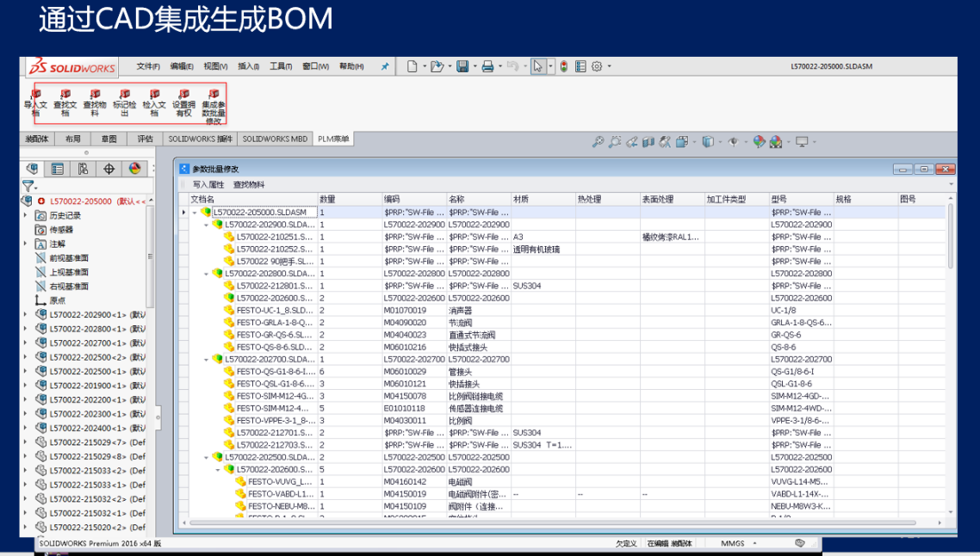Open the feature tree filter funnel dropdown
The width and height of the screenshot is (980, 556).
click(29, 186)
